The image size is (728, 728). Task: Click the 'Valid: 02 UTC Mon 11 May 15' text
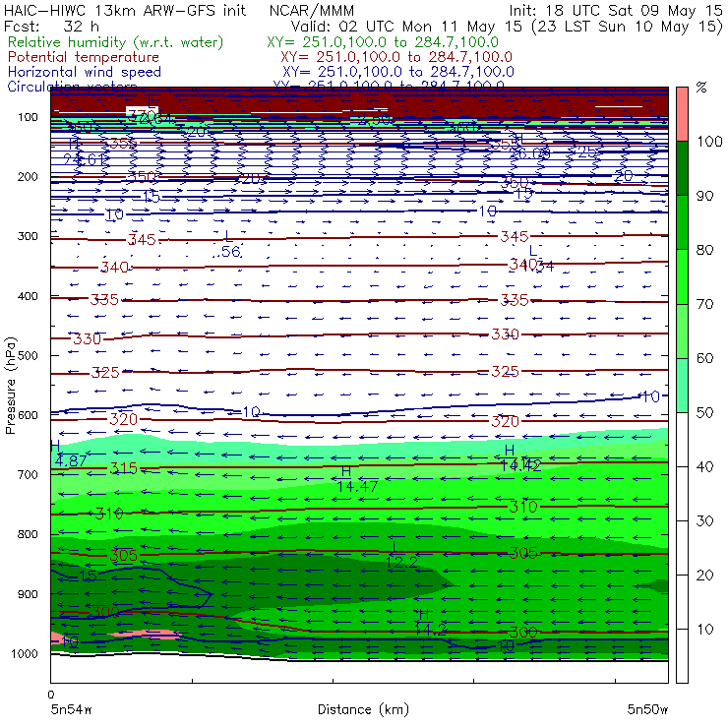click(x=406, y=26)
